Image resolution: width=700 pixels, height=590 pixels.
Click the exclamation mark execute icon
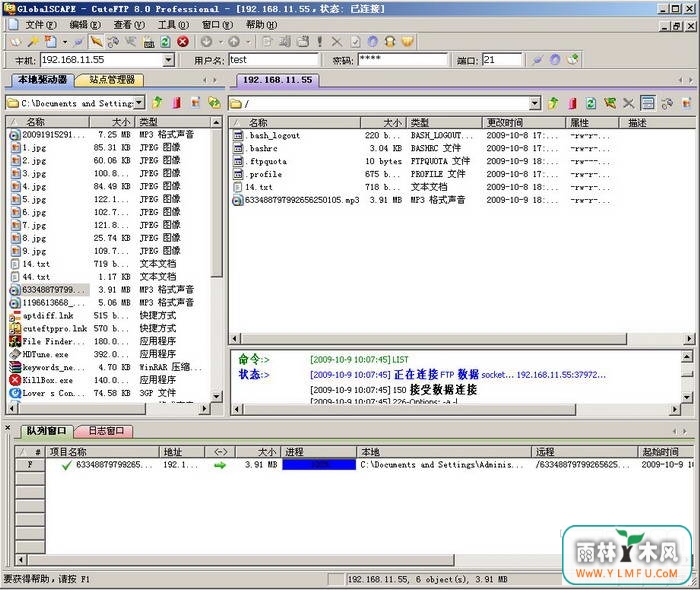tap(320, 42)
